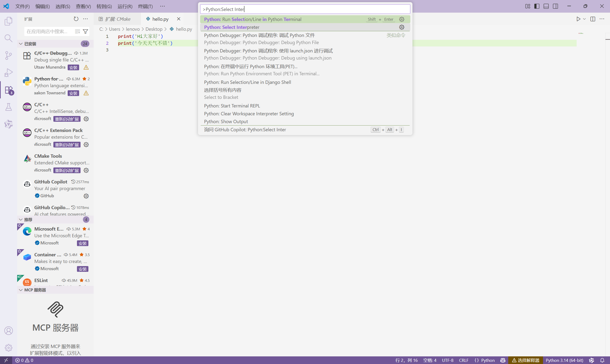Open the 终端(T) menu

coord(145,6)
